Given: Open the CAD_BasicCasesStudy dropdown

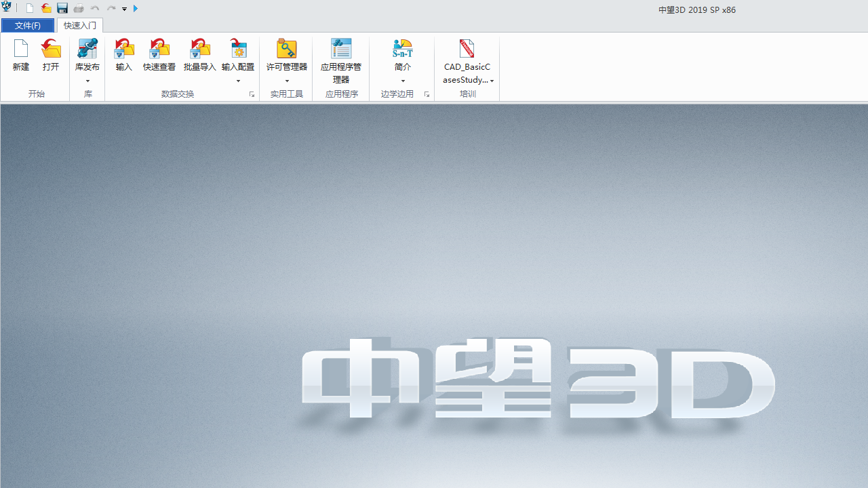Looking at the screenshot, I should (492, 80).
